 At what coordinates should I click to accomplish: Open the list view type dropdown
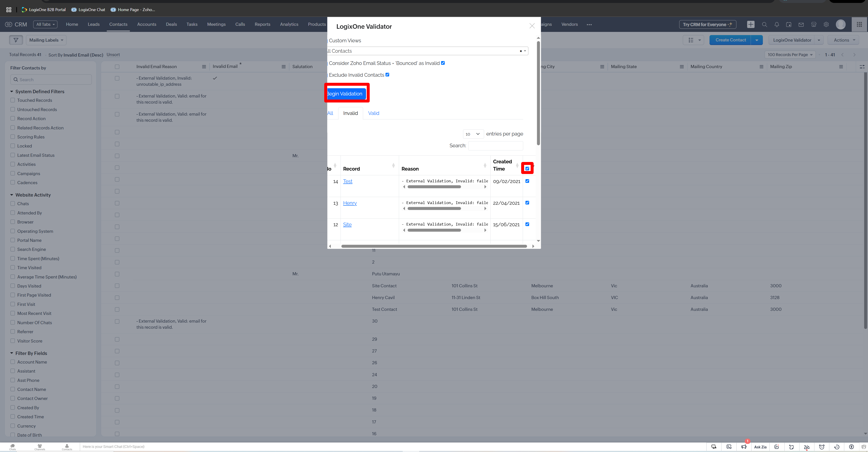(x=693, y=40)
